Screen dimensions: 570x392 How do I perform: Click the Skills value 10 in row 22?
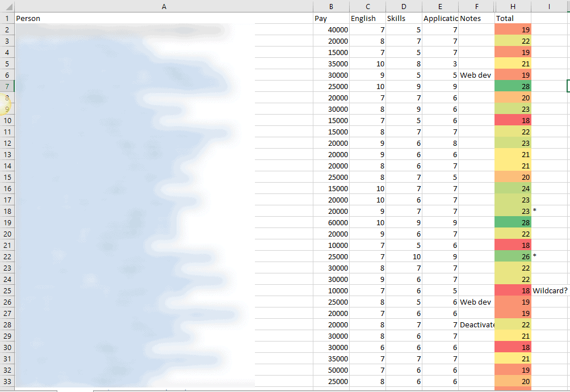pos(404,256)
